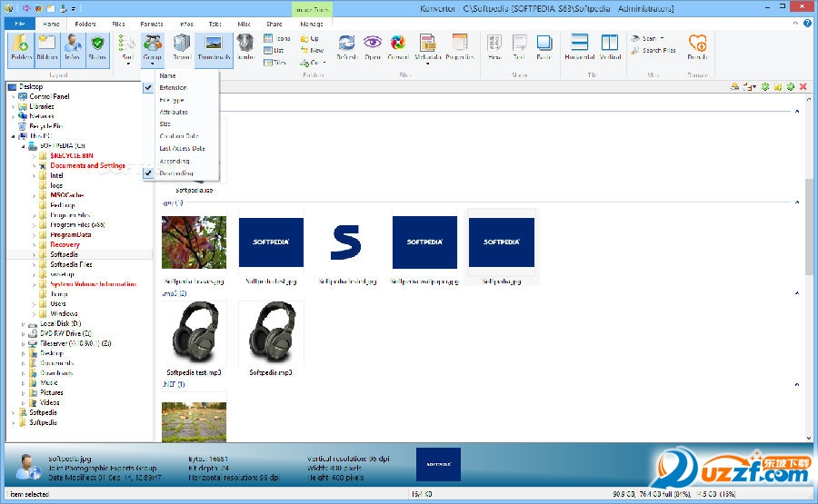Show file as Text

tap(519, 48)
